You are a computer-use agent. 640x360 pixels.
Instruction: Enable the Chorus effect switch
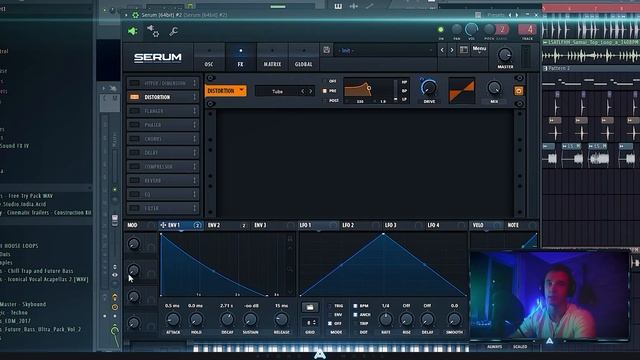click(x=134, y=139)
